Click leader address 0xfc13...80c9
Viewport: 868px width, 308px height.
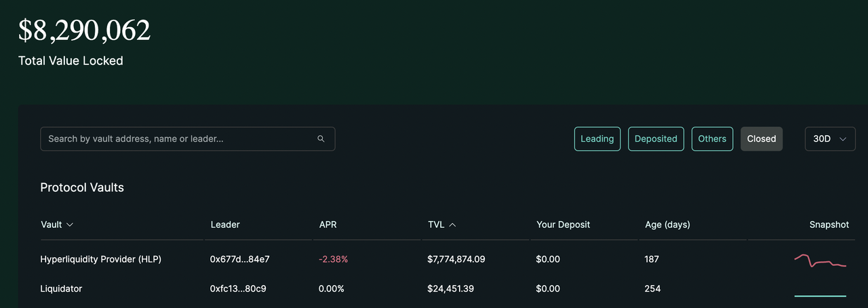click(x=238, y=289)
